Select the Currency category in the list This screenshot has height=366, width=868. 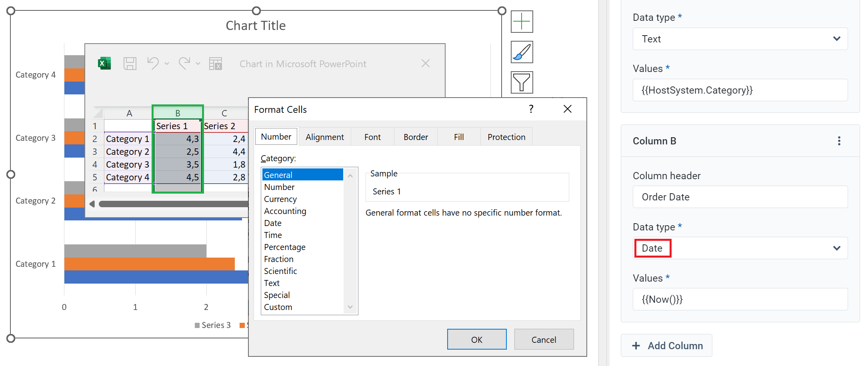coord(280,199)
